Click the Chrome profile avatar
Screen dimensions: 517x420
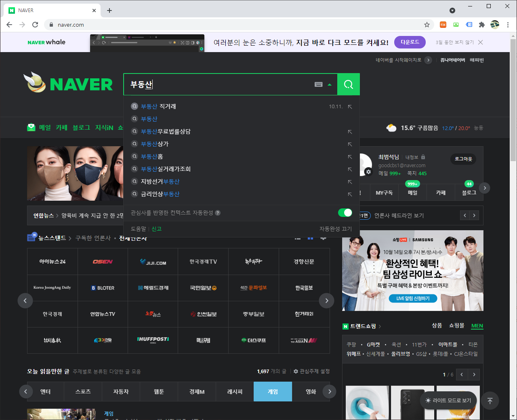495,25
